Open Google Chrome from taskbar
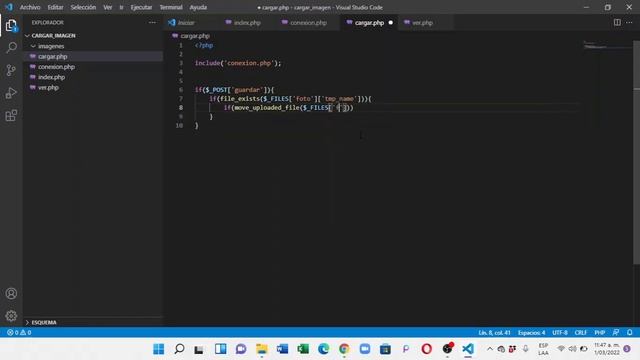The height and width of the screenshot is (360, 640). click(344, 349)
